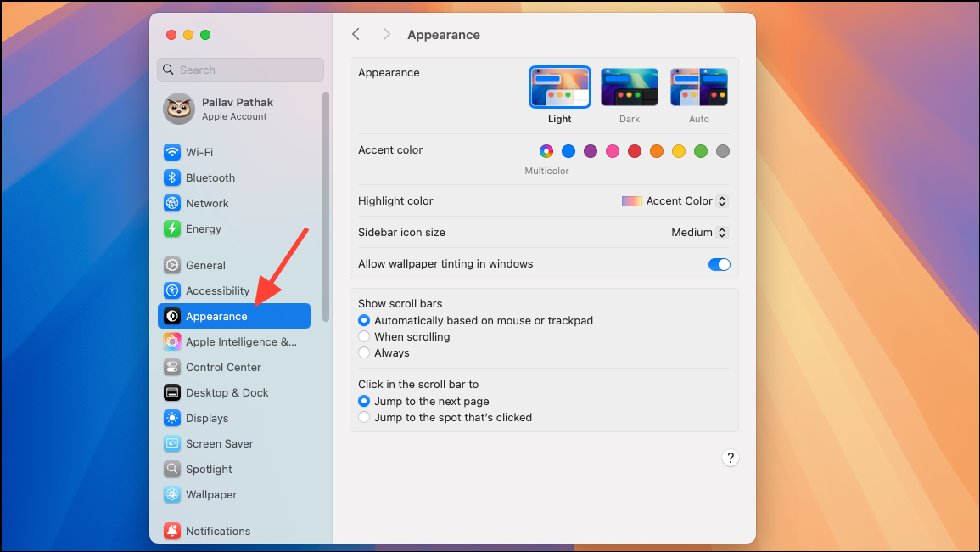Click the Accessibility icon in sidebar

[172, 291]
